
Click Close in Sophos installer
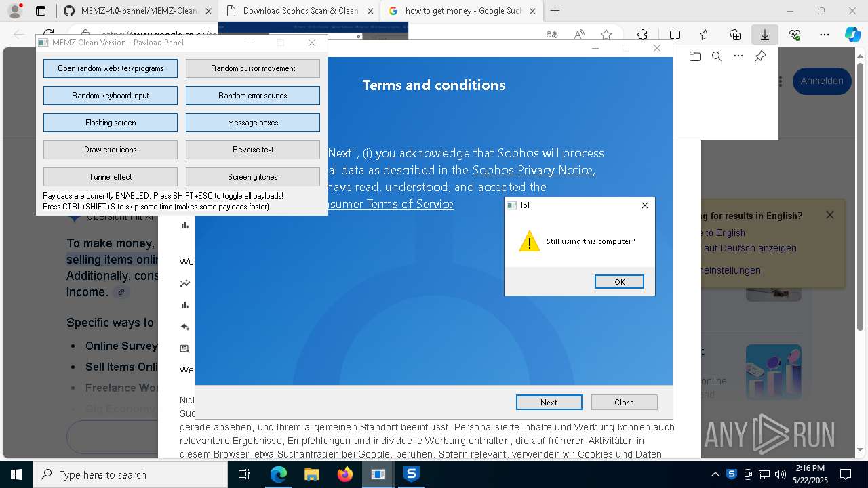(x=624, y=402)
